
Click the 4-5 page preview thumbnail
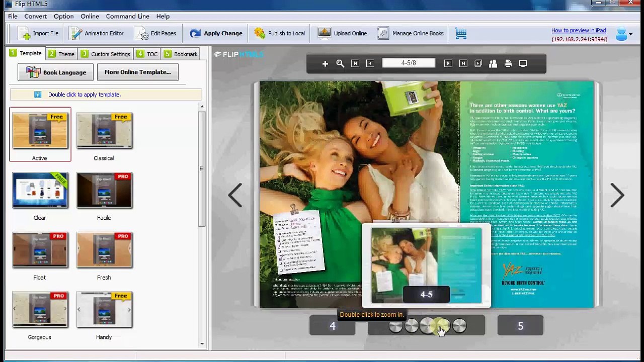pyautogui.click(x=426, y=265)
